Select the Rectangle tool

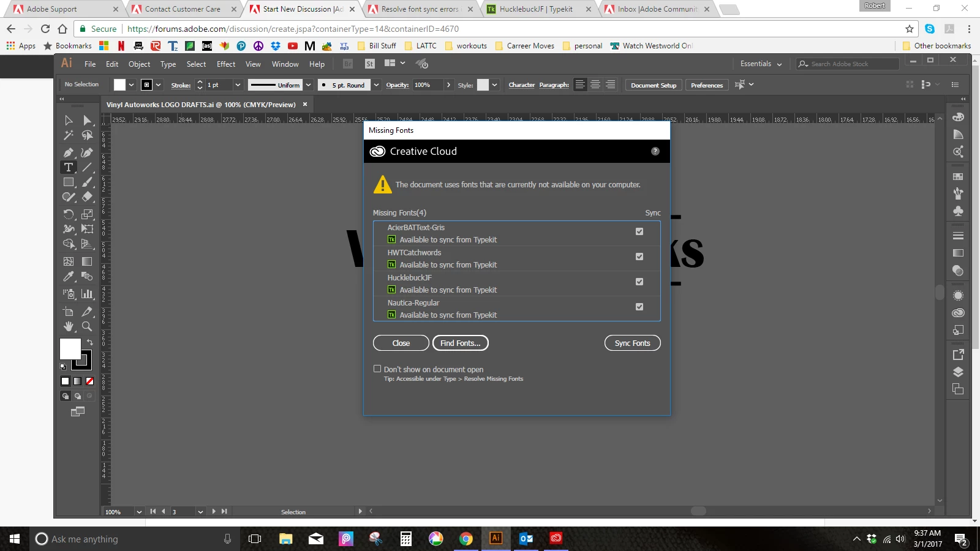point(69,182)
